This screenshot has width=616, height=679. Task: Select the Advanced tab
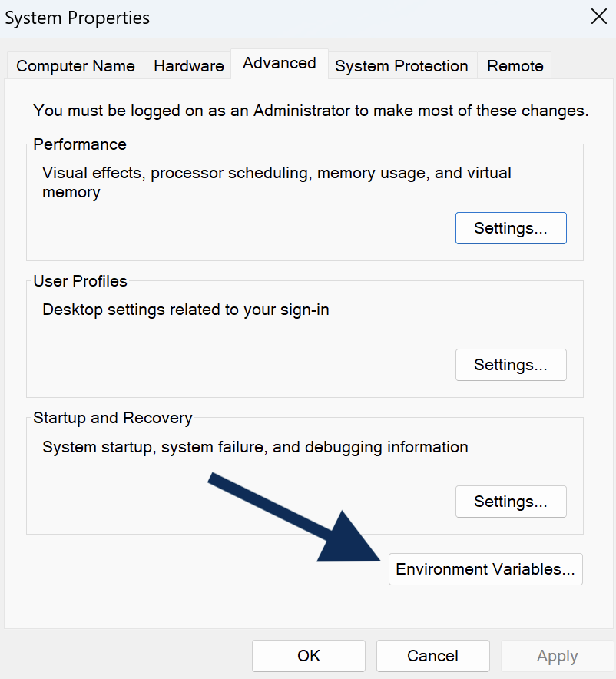pos(280,63)
